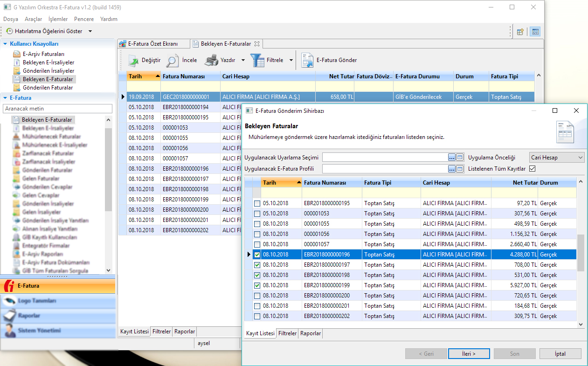Viewport: 588px width, 366px height.
Task: Click the Filtrele funnel icon
Action: click(x=257, y=61)
